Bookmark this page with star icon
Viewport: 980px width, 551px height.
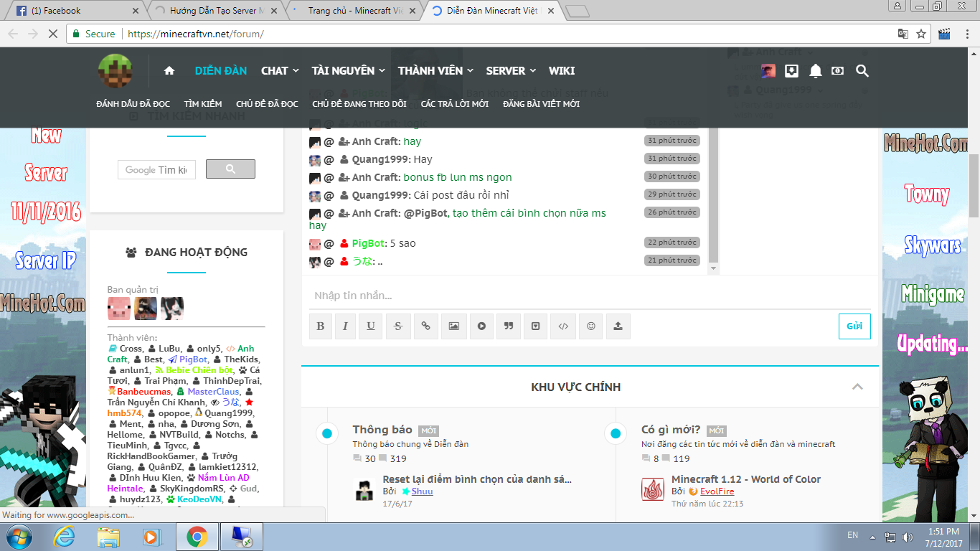921,34
